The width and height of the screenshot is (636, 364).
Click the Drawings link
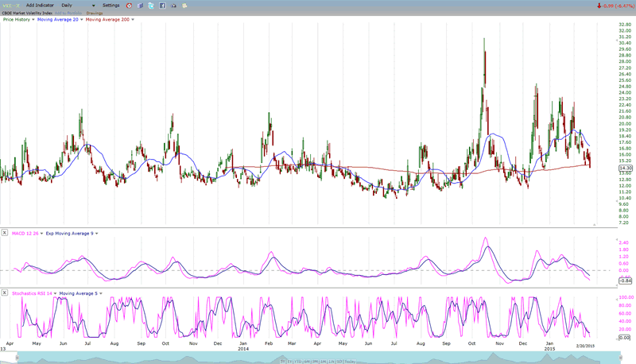tap(94, 13)
